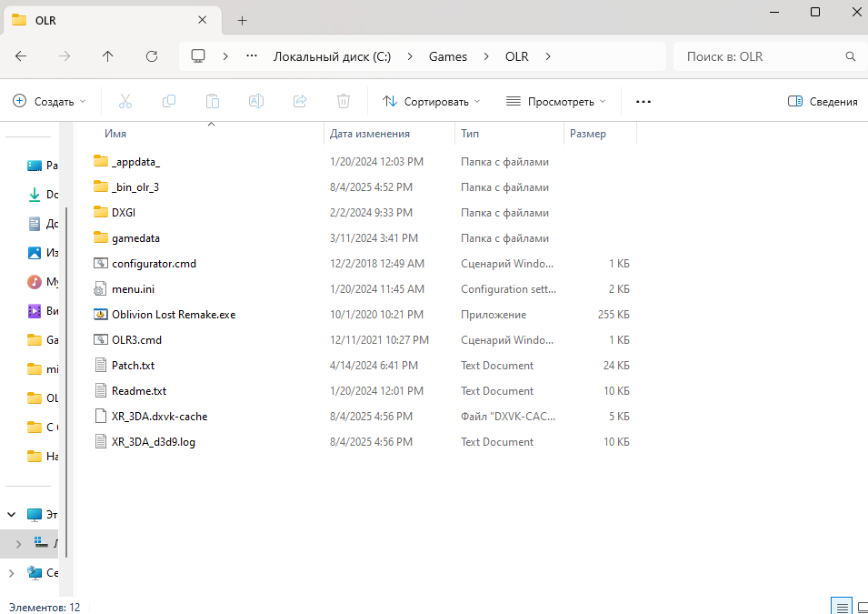Click the Copy icon in toolbar
868x614 pixels.
169,101
